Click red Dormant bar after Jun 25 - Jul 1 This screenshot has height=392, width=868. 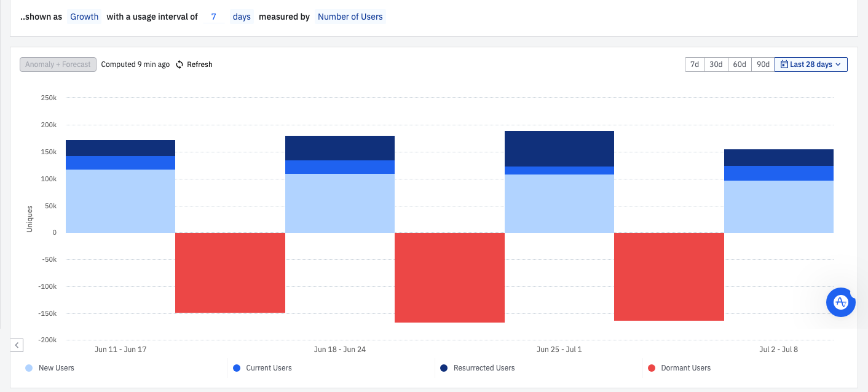click(669, 276)
